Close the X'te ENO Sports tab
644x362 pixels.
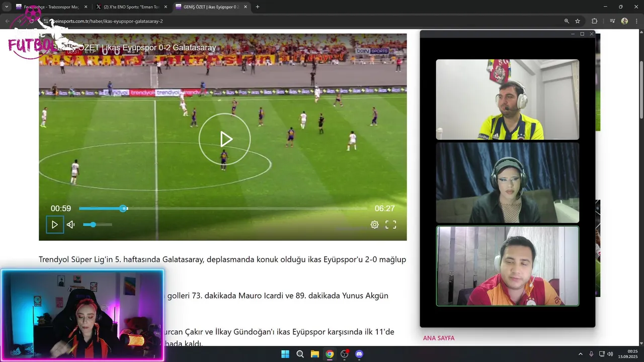[166, 7]
